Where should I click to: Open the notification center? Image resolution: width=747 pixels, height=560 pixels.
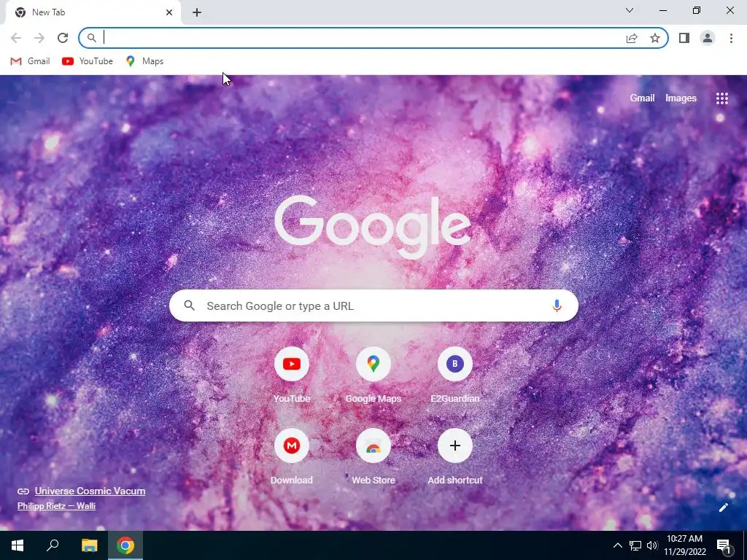click(724, 547)
